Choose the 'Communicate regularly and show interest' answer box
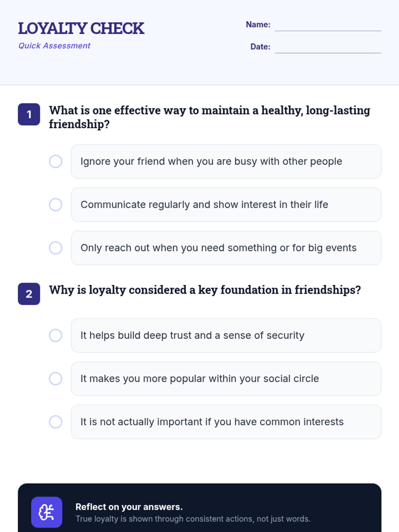The width and height of the screenshot is (399, 532). click(x=226, y=205)
